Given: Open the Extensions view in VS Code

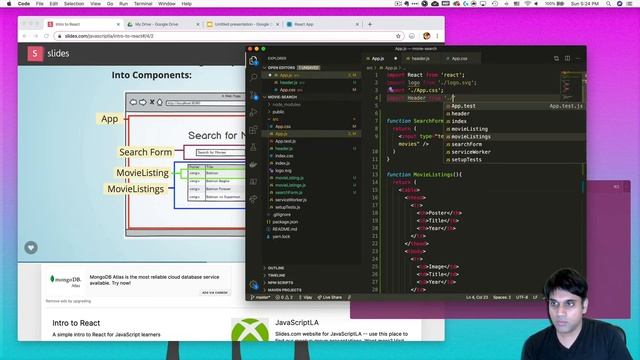Looking at the screenshot, I should point(253,130).
